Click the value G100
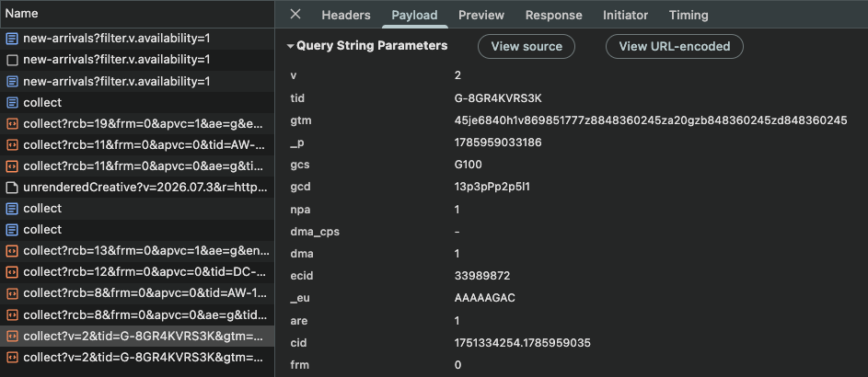Image resolution: width=868 pixels, height=377 pixels. (469, 165)
